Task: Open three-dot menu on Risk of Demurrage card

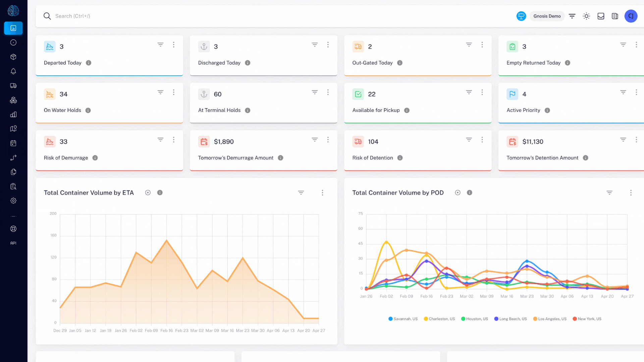Action: (174, 140)
